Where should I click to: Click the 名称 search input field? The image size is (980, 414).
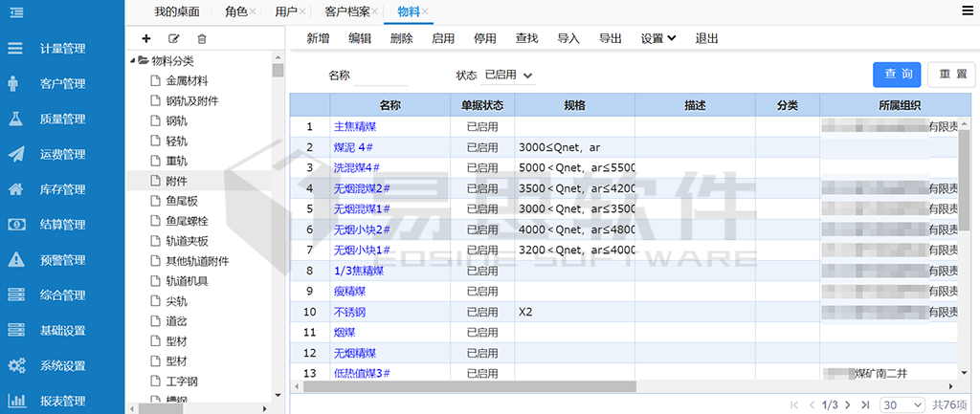coord(381,75)
